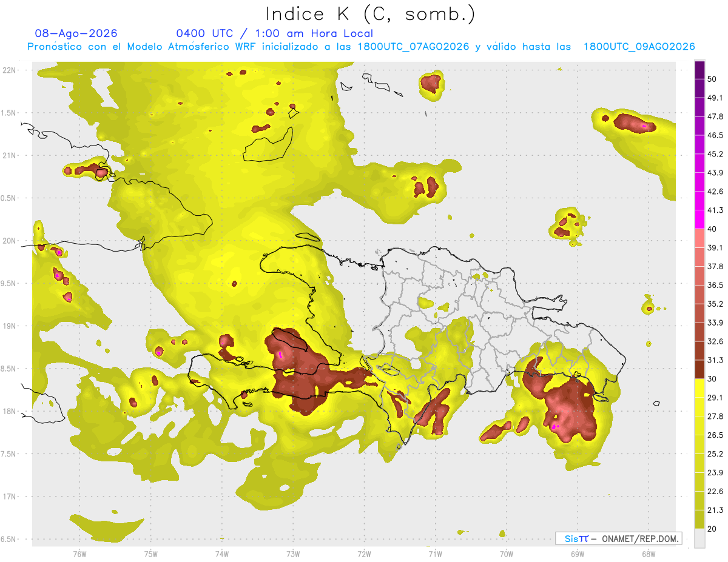This screenshot has width=728, height=562.
Task: Click the gray colorbar band below 20
Action: point(700,538)
